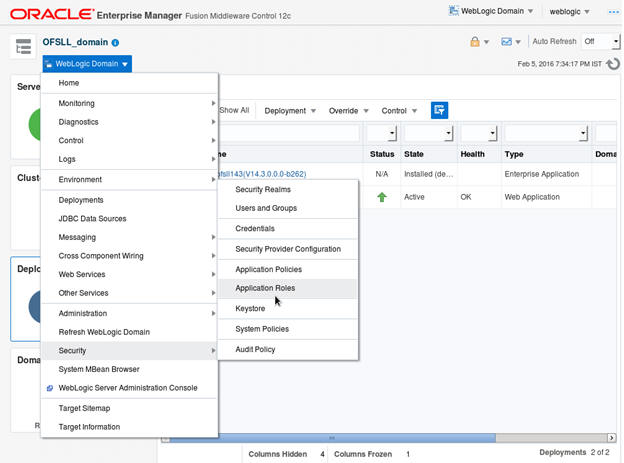
Task: Click the WebLogic Domain icon in the top header
Action: coord(453,11)
